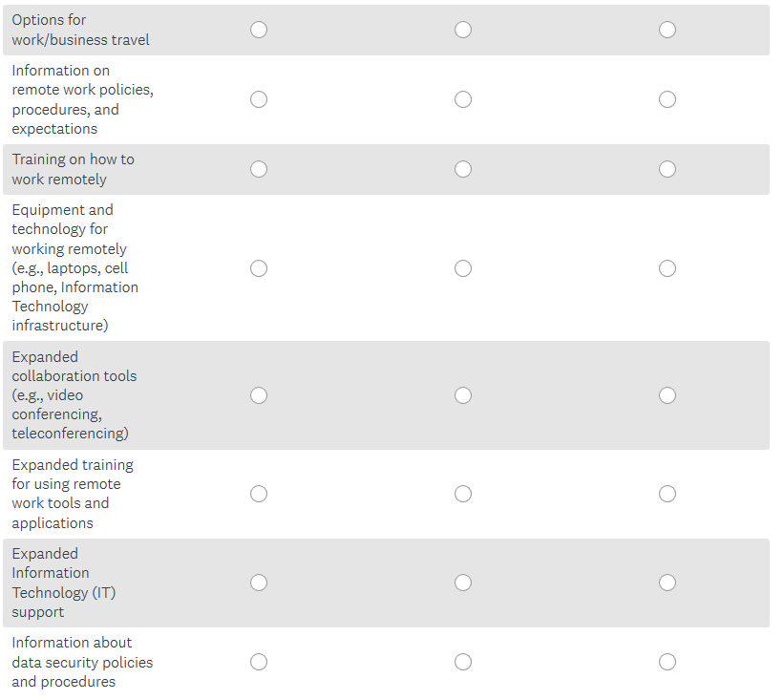
Task: Select first radio for expanded remote tools training
Action: point(259,494)
